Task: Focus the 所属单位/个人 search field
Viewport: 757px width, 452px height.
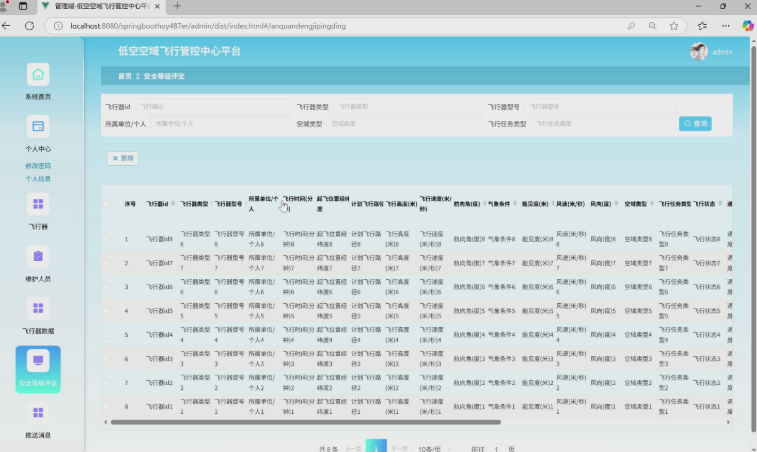Action: point(221,124)
